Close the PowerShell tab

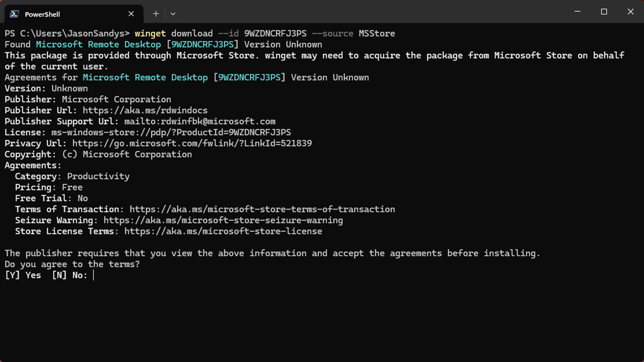point(131,14)
